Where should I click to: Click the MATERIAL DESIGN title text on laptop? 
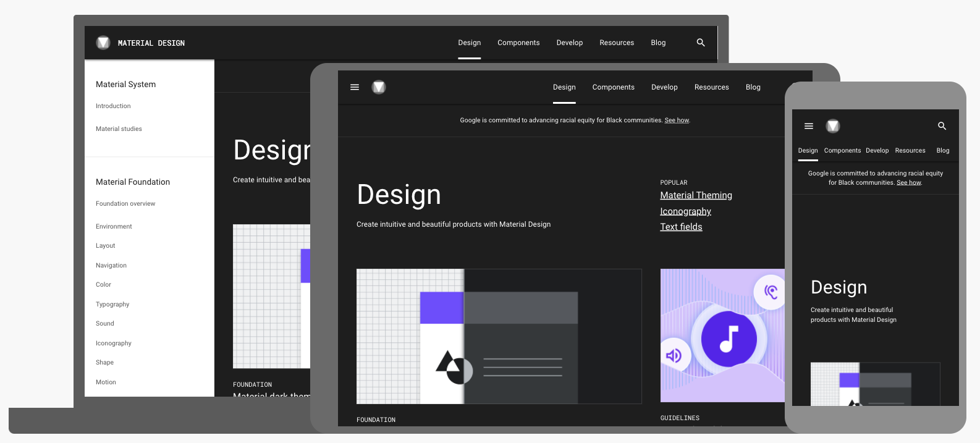[x=151, y=43]
